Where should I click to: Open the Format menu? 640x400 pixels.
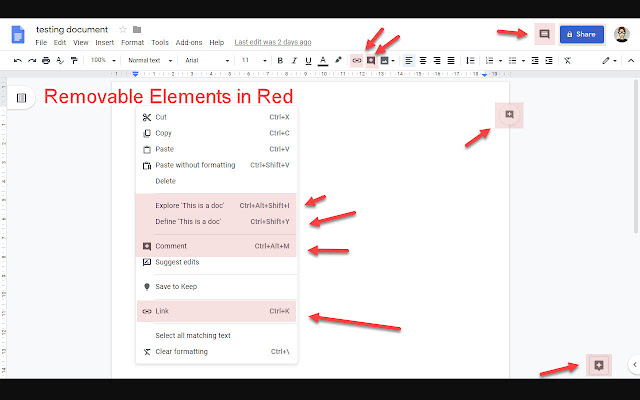click(132, 43)
